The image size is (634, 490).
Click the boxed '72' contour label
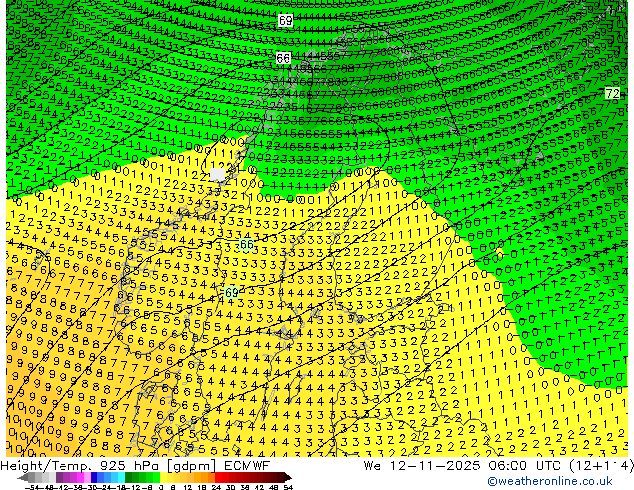point(613,94)
